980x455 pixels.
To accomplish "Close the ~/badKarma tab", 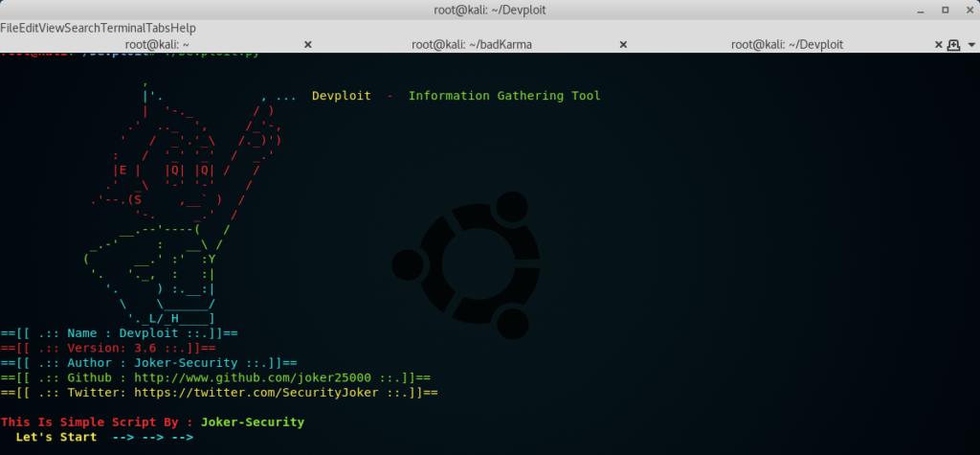I will 623,44.
